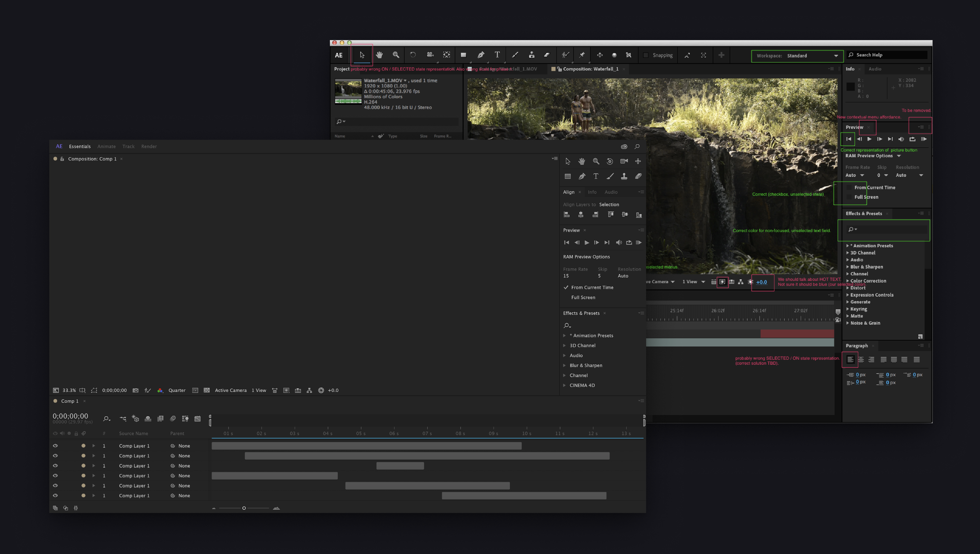The width and height of the screenshot is (980, 554).
Task: Click the Quarter resolution label
Action: point(177,390)
